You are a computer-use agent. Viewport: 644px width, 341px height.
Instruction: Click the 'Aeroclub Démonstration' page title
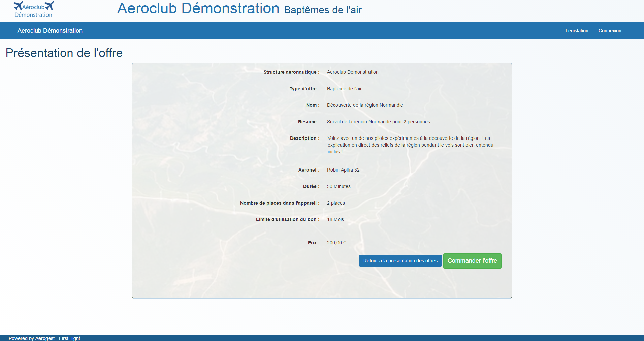coord(198,9)
